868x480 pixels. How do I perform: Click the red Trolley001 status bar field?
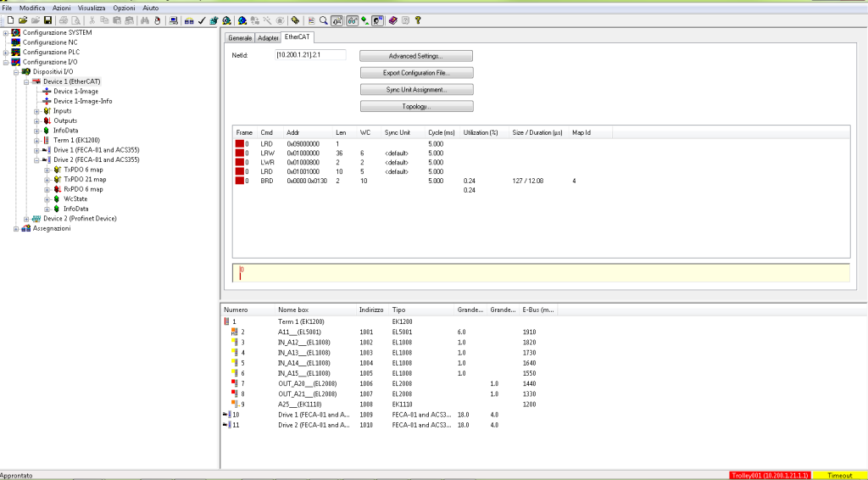(x=771, y=476)
